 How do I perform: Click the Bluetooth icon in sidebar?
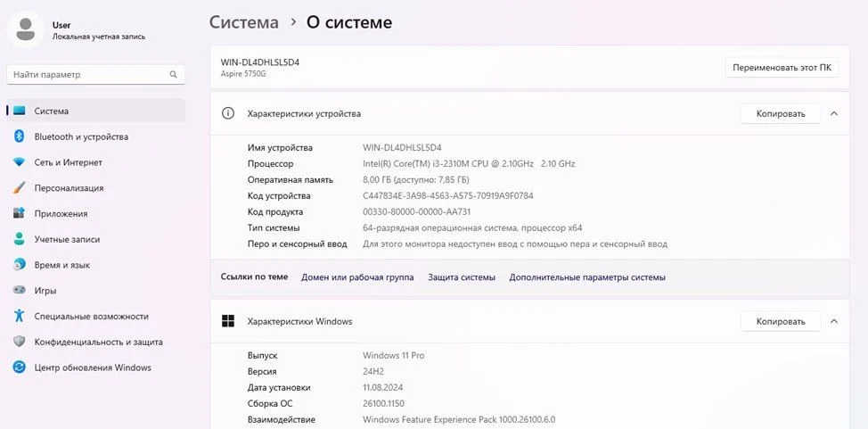coord(20,136)
